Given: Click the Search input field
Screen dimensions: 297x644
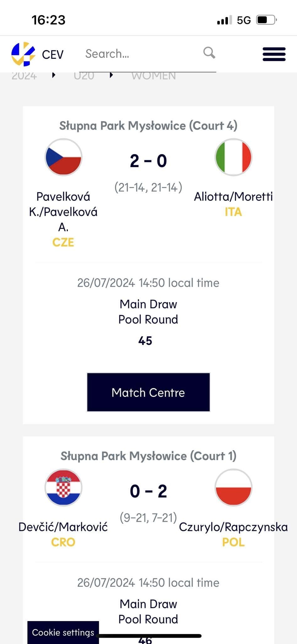Looking at the screenshot, I should pyautogui.click(x=138, y=54).
